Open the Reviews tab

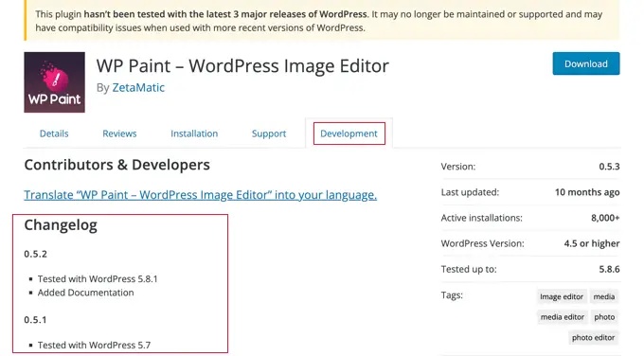(x=119, y=133)
